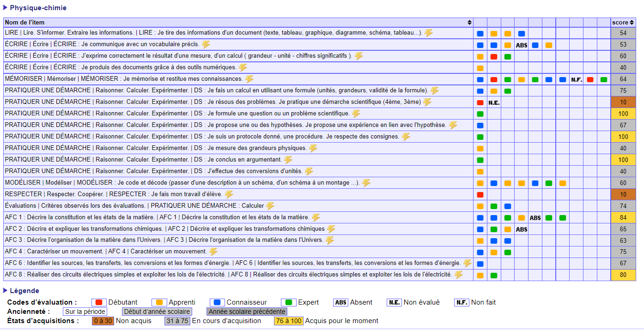Sort by the 'Nom de l'item' sort arrows
Image resolution: width=644 pixels, height=330 pixels.
pyautogui.click(x=469, y=23)
